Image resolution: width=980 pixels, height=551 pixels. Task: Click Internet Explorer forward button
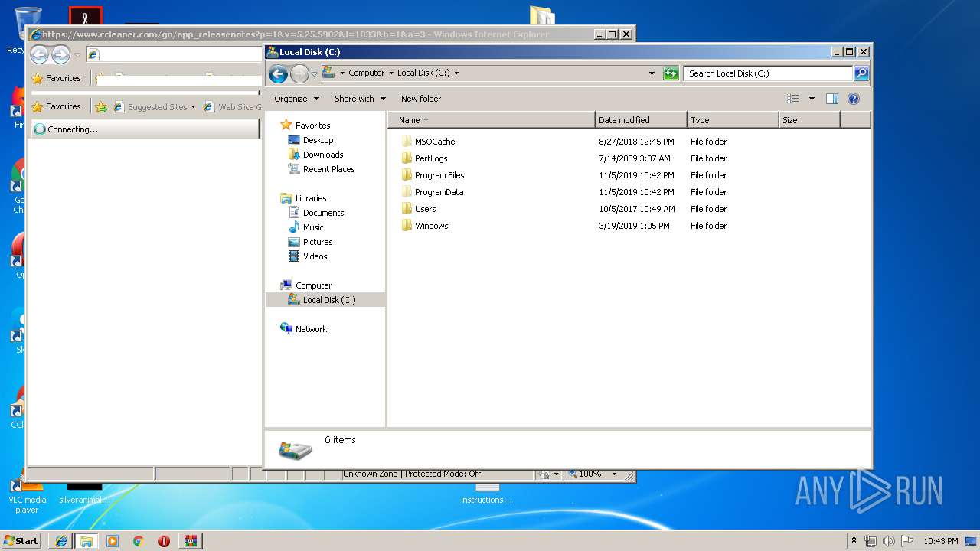[x=60, y=54]
